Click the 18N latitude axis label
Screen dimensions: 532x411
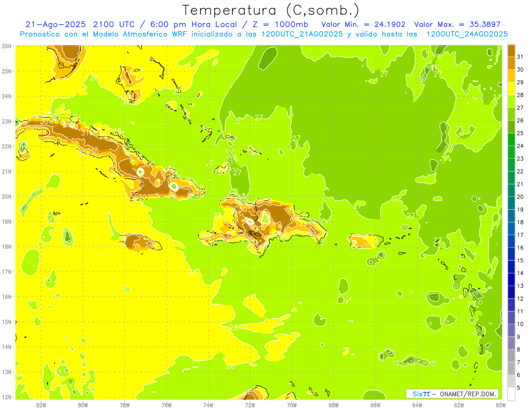[x=6, y=247]
